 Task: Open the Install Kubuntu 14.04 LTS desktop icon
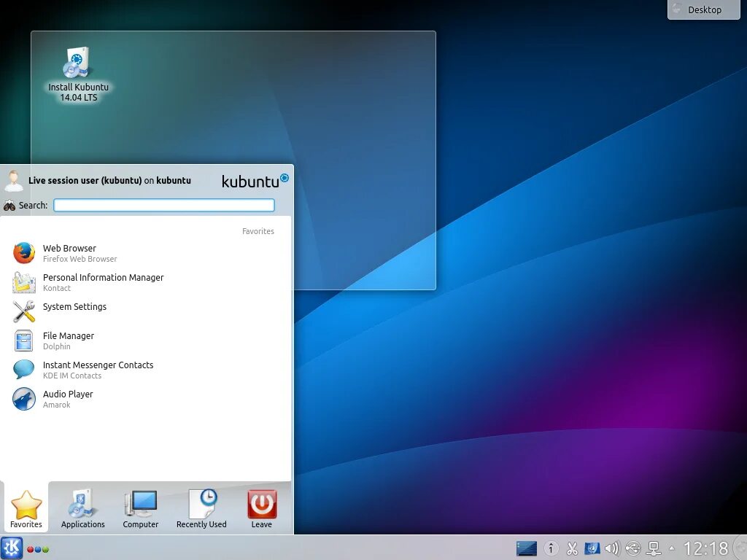pyautogui.click(x=77, y=74)
